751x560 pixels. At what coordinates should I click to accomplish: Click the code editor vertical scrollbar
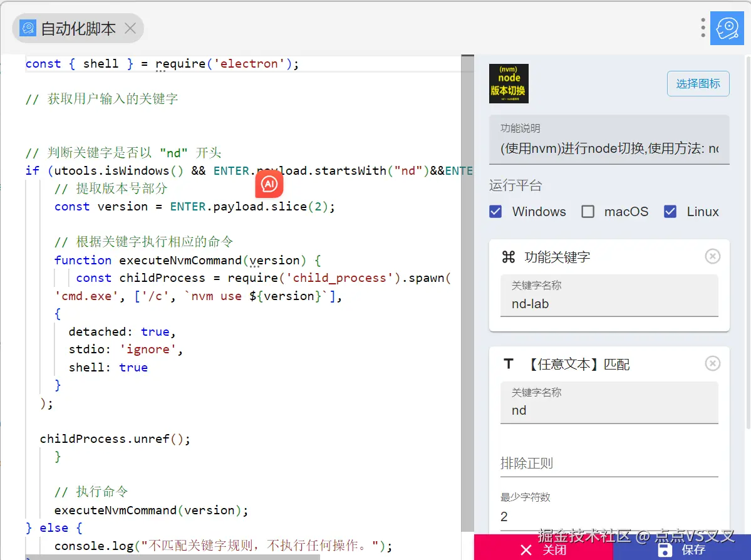(x=467, y=293)
